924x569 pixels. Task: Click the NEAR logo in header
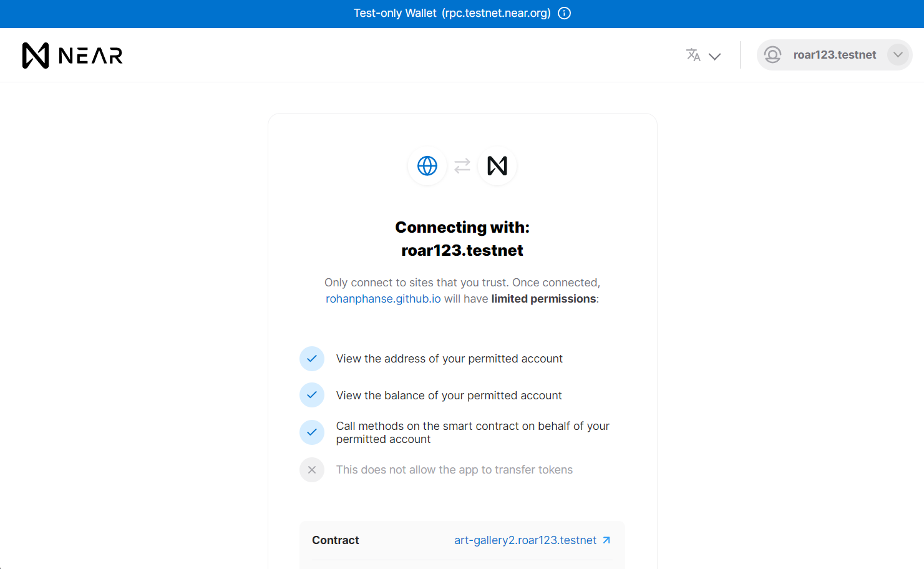[x=72, y=56]
